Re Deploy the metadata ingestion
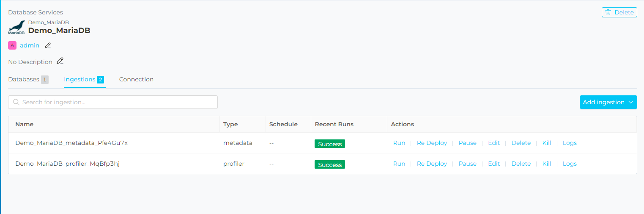 coord(432,143)
